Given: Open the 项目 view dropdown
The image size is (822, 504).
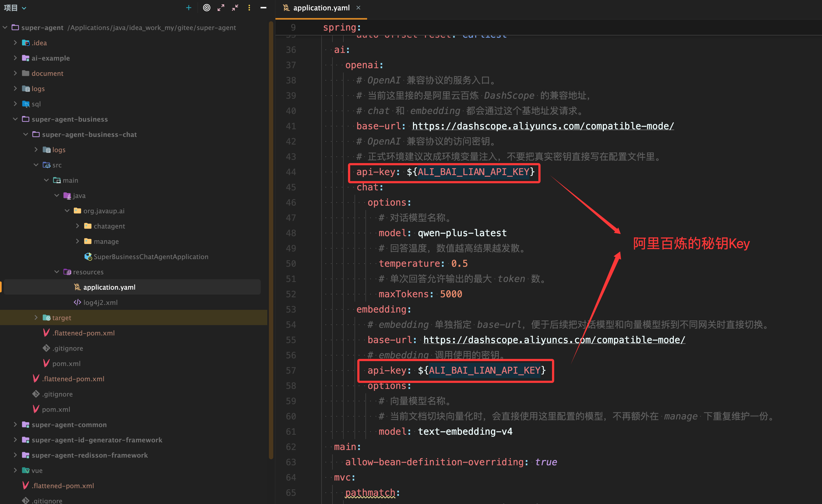Looking at the screenshot, I should [x=15, y=8].
